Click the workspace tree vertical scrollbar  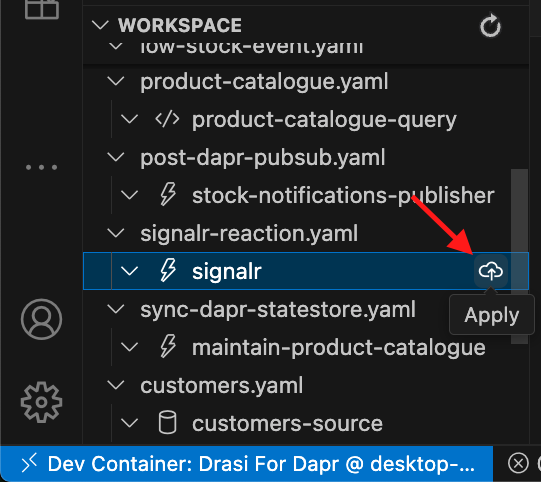519,256
